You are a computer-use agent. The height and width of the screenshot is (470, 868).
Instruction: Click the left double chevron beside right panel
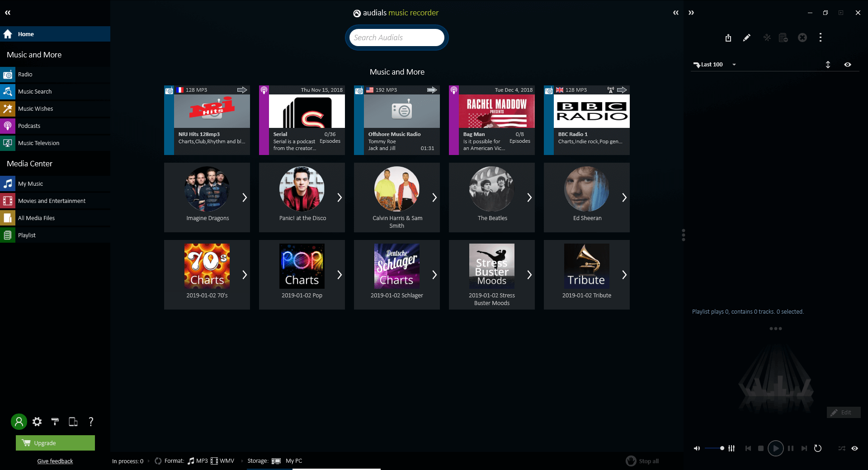pyautogui.click(x=676, y=13)
